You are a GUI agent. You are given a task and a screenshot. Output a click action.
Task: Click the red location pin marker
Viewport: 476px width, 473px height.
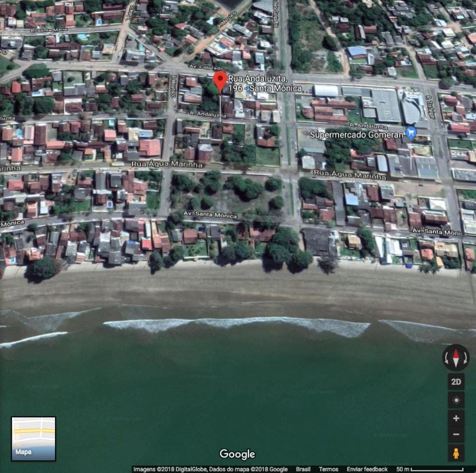220,81
